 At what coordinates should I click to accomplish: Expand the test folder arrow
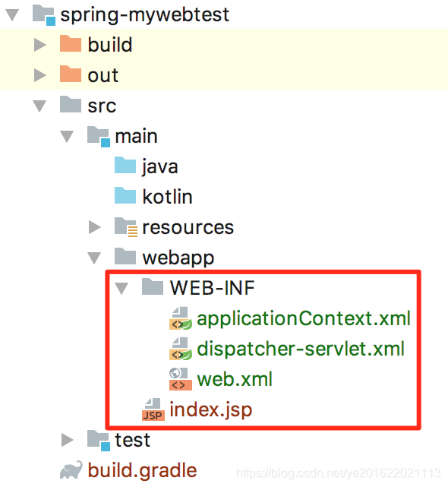click(68, 440)
